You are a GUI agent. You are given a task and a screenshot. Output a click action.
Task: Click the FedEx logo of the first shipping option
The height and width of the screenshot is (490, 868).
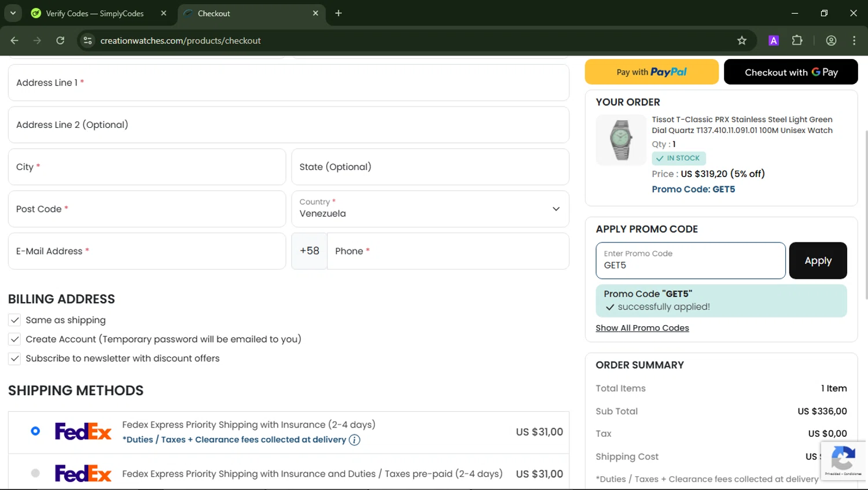(x=83, y=432)
